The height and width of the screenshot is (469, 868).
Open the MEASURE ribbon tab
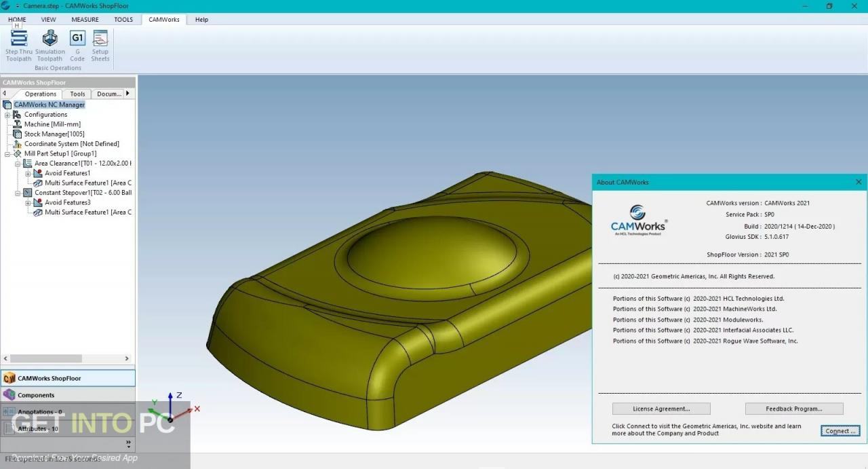pos(85,20)
